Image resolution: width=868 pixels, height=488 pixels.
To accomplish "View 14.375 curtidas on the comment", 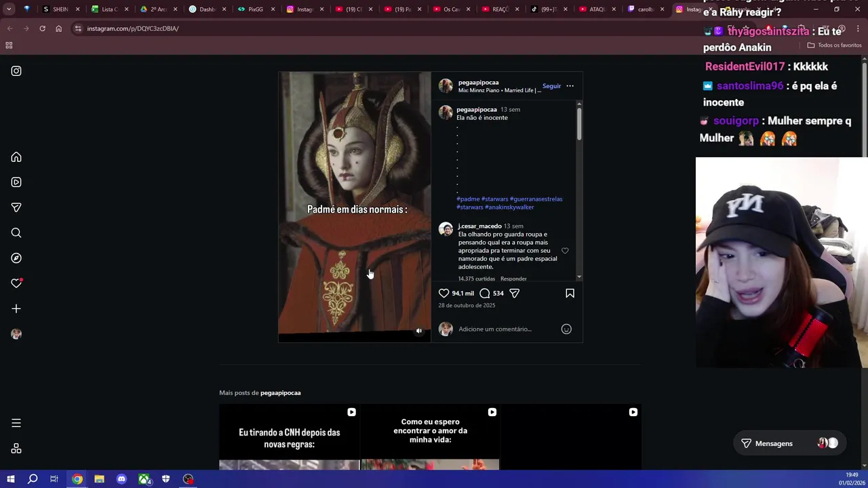I will tap(477, 279).
